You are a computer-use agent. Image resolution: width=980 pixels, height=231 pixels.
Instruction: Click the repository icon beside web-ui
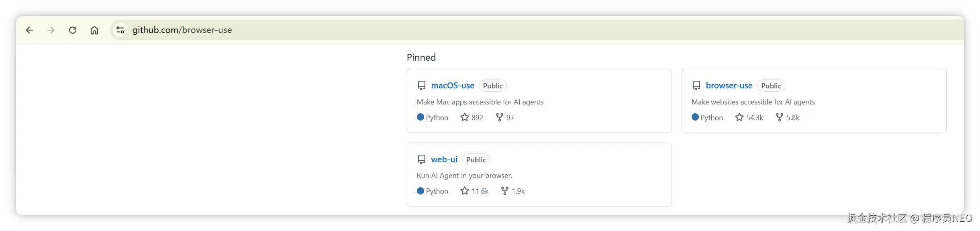(422, 159)
